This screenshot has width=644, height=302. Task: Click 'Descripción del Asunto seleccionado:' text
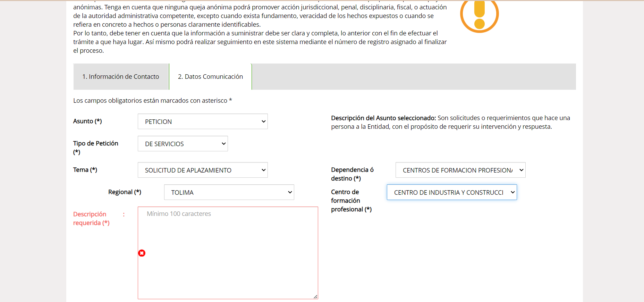pyautogui.click(x=383, y=118)
